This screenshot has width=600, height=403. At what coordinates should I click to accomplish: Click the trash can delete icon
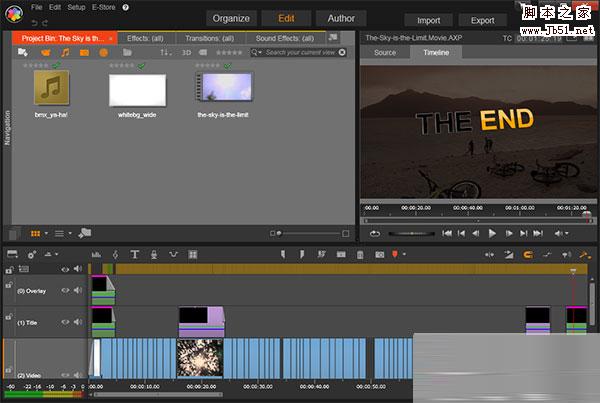pos(360,254)
